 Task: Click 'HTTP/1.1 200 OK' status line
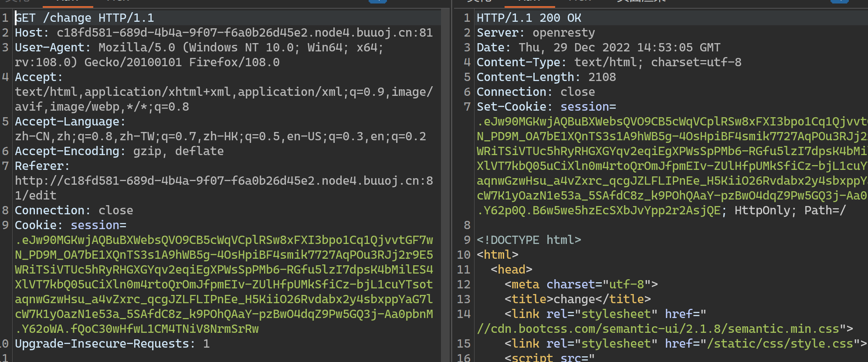tap(529, 18)
